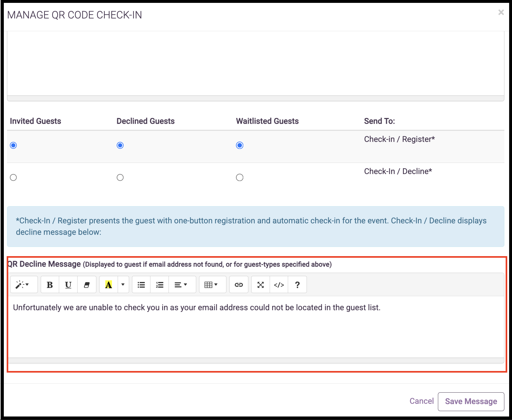512x420 pixels.
Task: Click the Invited Guests column header
Action: (x=35, y=121)
